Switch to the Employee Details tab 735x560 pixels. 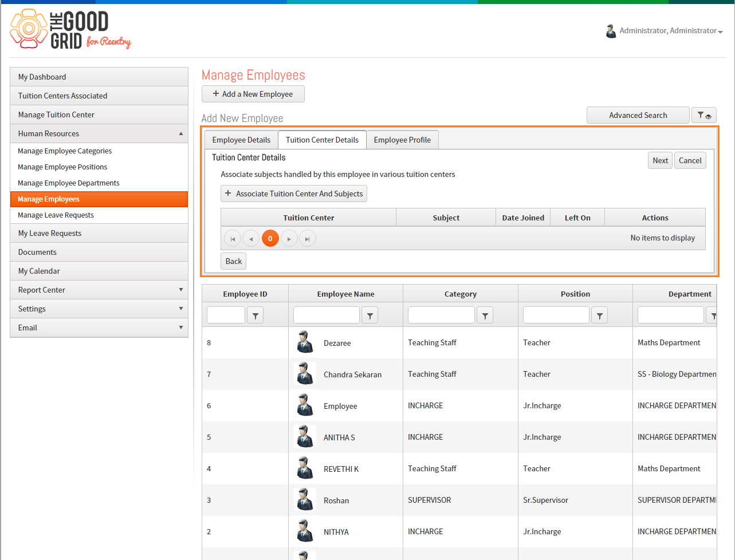click(x=241, y=140)
